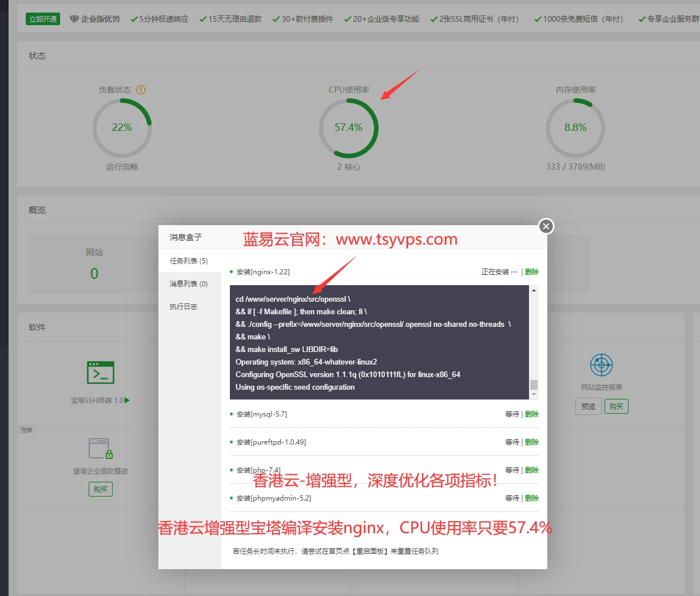Click the enterprise anti-tamper icon
Image resolution: width=700 pixels, height=596 pixels.
point(100,449)
